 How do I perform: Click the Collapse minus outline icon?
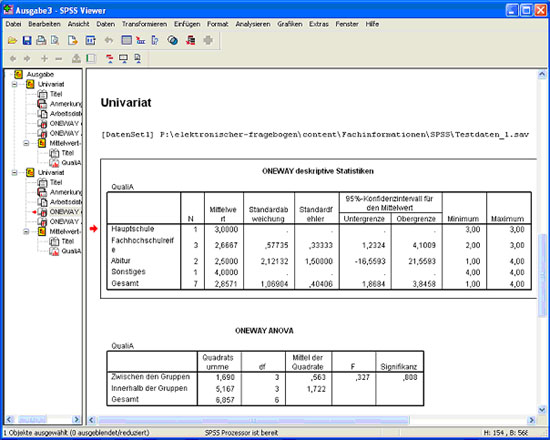tap(59, 59)
